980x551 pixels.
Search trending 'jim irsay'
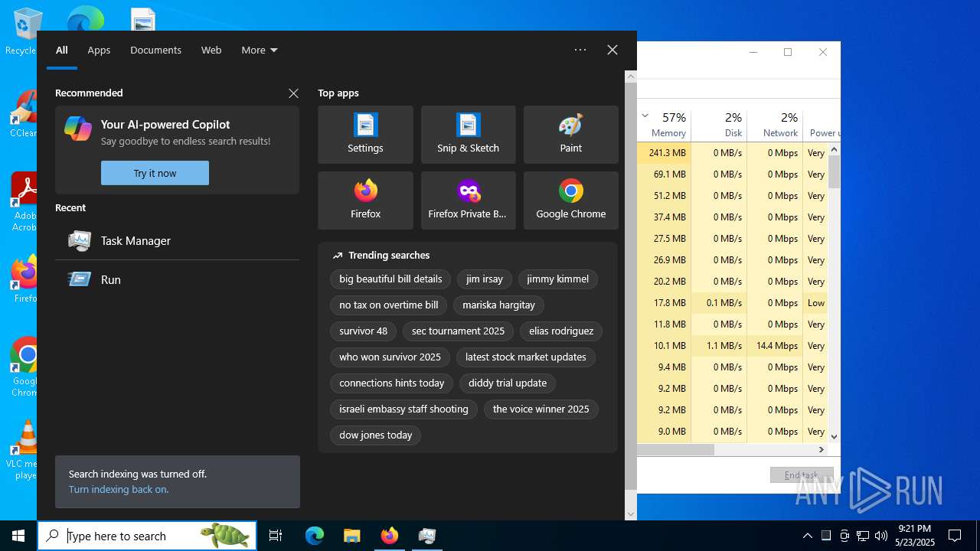tap(485, 279)
